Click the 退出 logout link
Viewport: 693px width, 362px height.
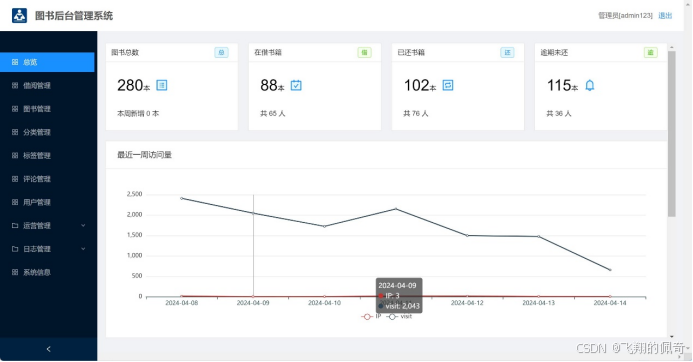point(665,15)
